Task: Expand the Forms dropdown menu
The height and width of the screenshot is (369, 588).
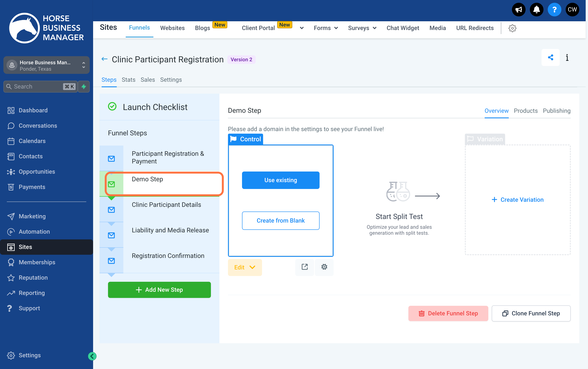Action: (x=326, y=28)
